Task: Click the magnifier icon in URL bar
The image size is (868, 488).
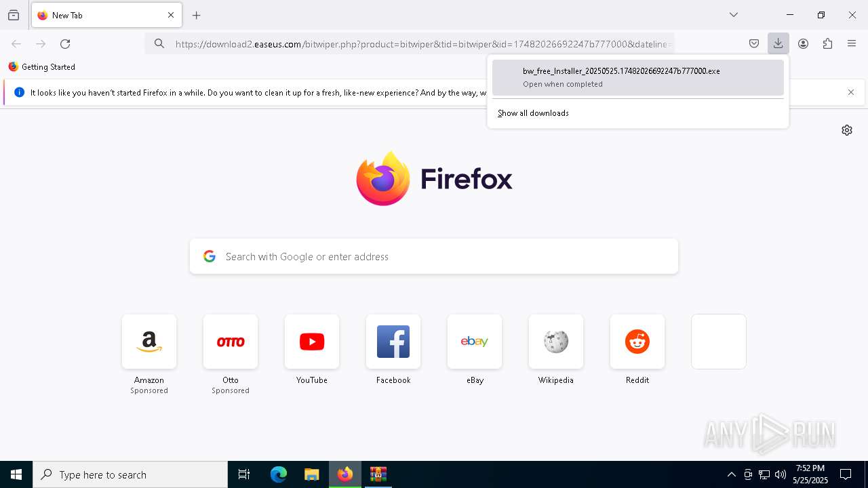Action: (x=159, y=44)
